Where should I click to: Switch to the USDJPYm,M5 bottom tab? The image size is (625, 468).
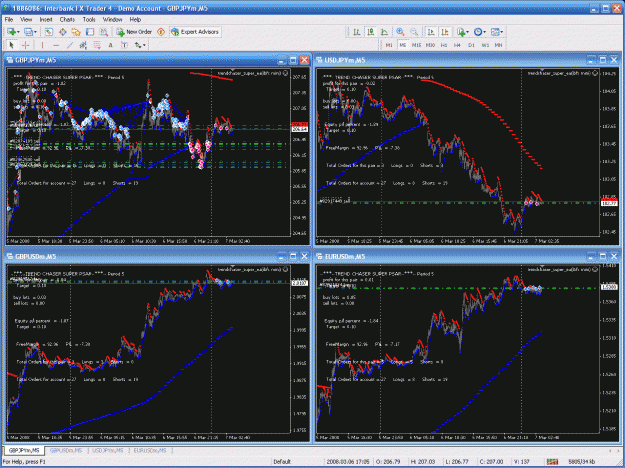pos(107,450)
